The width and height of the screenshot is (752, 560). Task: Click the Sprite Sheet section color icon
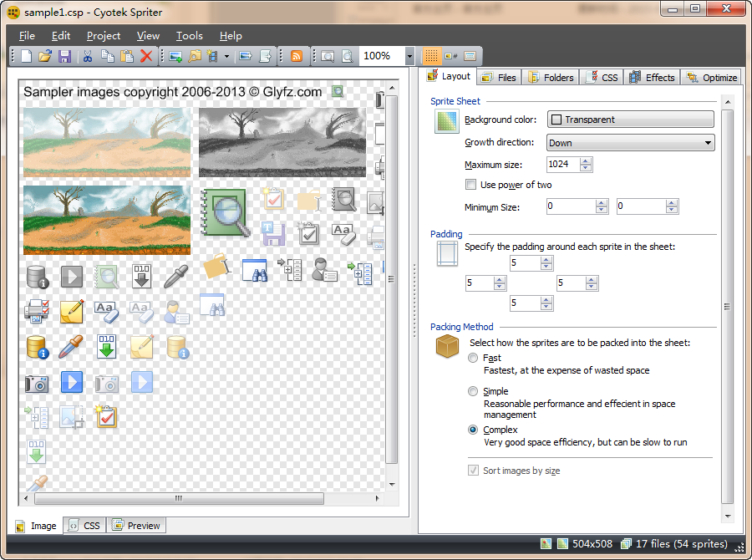(447, 121)
